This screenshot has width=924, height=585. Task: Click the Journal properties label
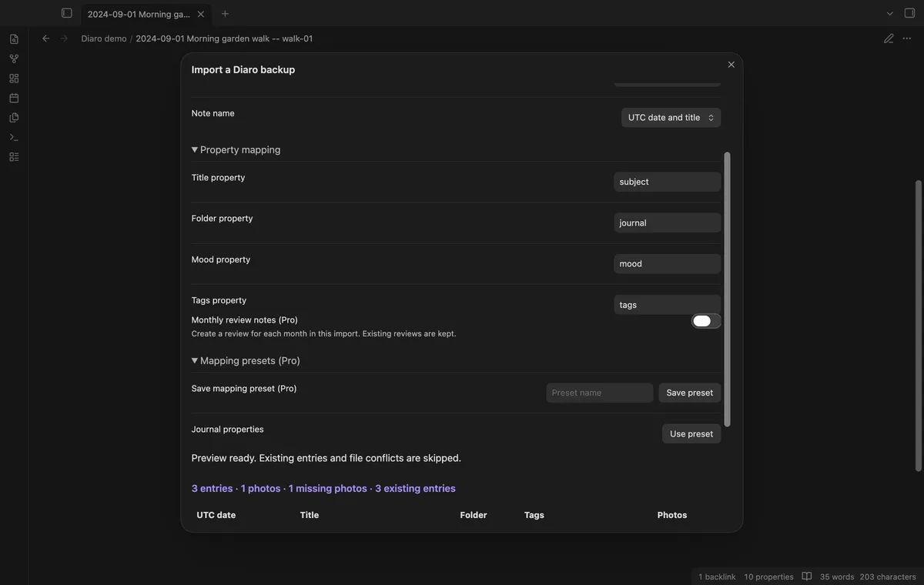[x=228, y=430]
